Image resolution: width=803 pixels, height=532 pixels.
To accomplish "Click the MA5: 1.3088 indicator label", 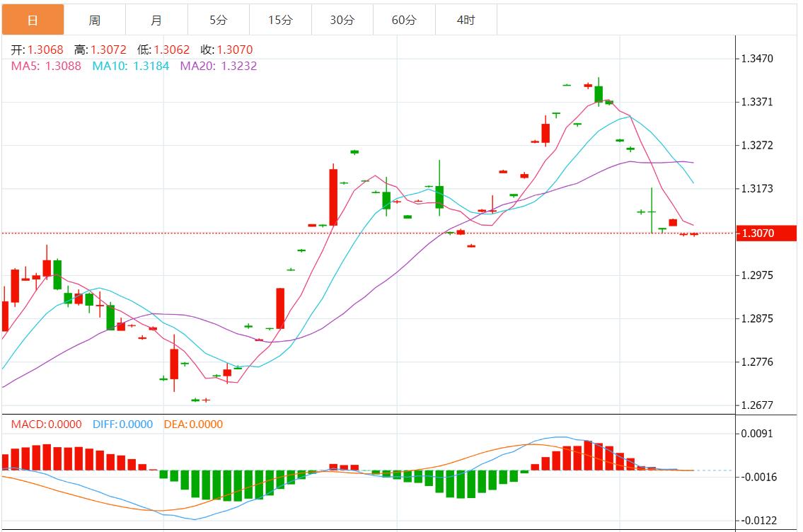I will 46,66.
